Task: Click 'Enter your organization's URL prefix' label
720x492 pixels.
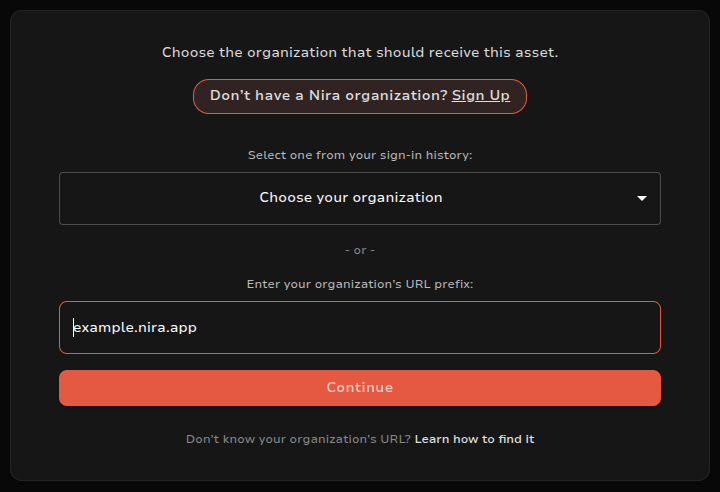Action: [360, 284]
